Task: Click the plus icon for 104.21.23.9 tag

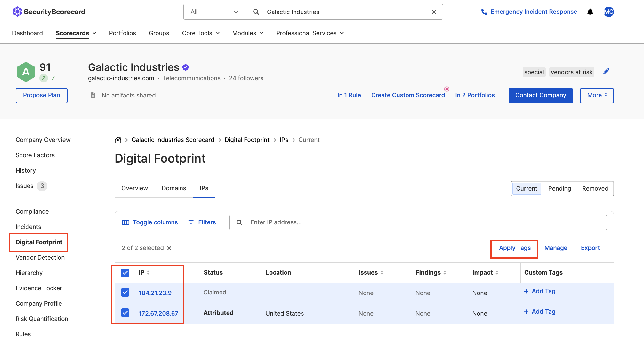Action: pyautogui.click(x=526, y=291)
